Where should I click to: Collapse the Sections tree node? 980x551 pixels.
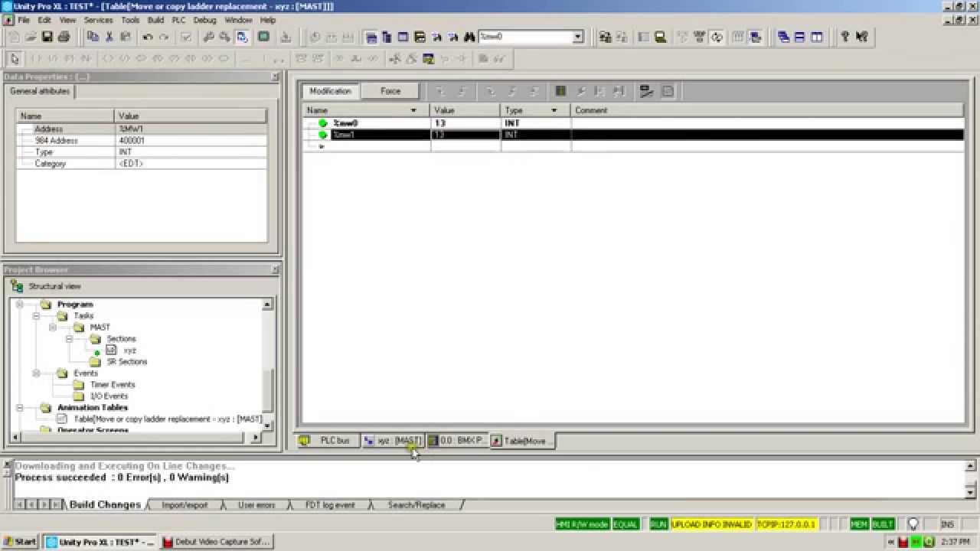(x=69, y=338)
